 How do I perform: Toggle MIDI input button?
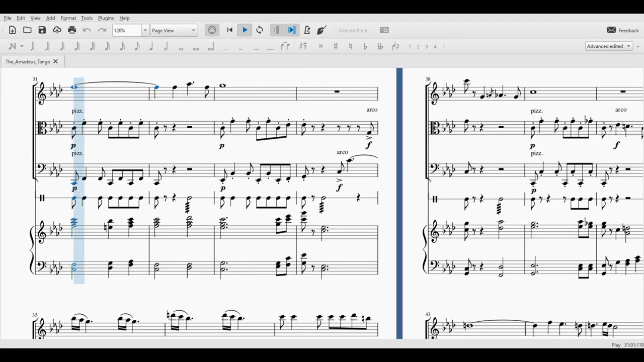click(x=212, y=30)
